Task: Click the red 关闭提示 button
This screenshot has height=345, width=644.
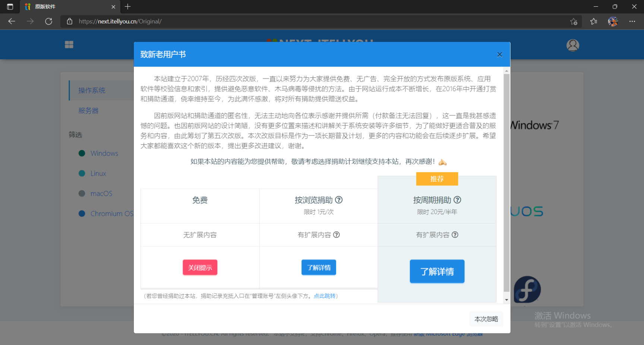Action: coord(200,267)
